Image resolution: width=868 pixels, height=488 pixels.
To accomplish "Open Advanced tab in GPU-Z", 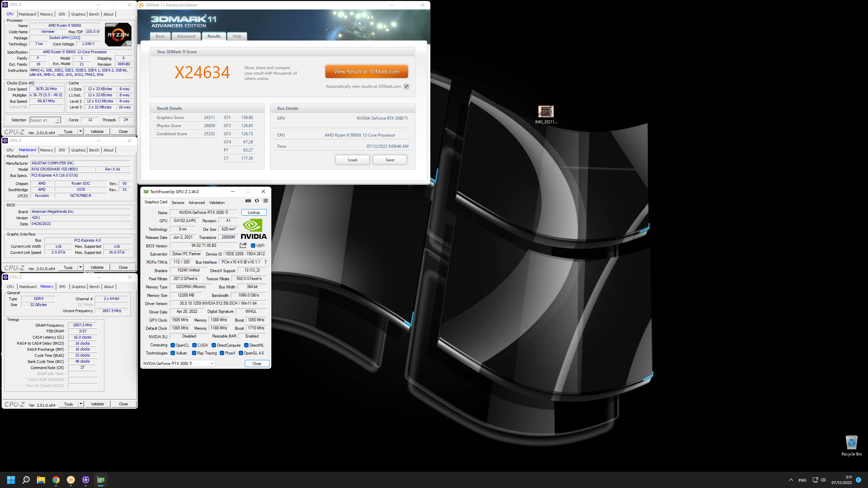I will (197, 203).
